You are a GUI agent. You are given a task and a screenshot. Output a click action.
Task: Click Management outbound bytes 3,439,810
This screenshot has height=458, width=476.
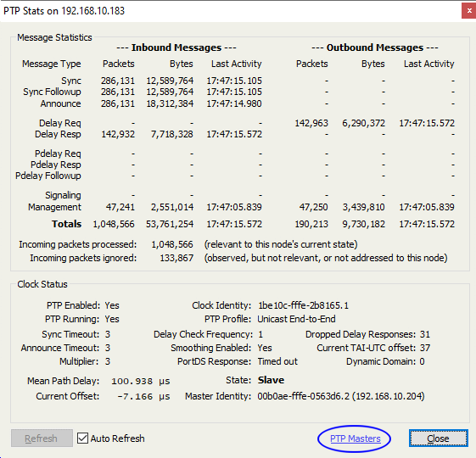(x=364, y=207)
